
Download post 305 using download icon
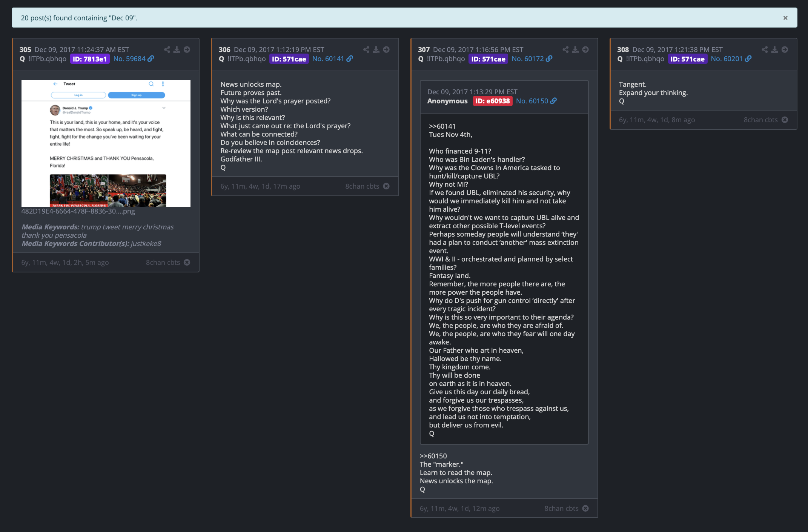(x=177, y=49)
